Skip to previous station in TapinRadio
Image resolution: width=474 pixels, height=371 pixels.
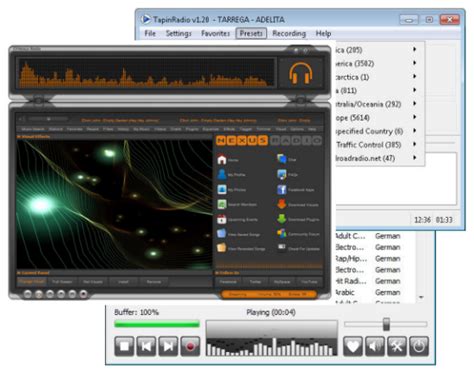pyautogui.click(x=146, y=346)
